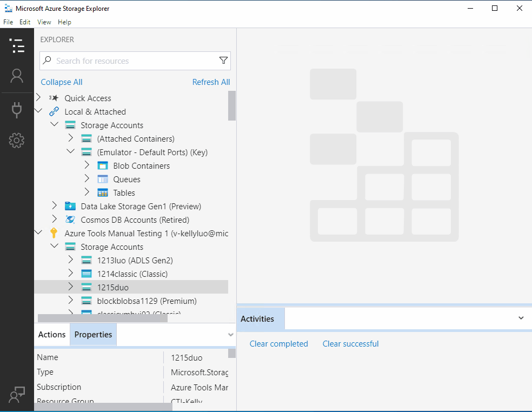Image resolution: width=532 pixels, height=412 pixels.
Task: Expand the Tables node
Action: (87, 192)
